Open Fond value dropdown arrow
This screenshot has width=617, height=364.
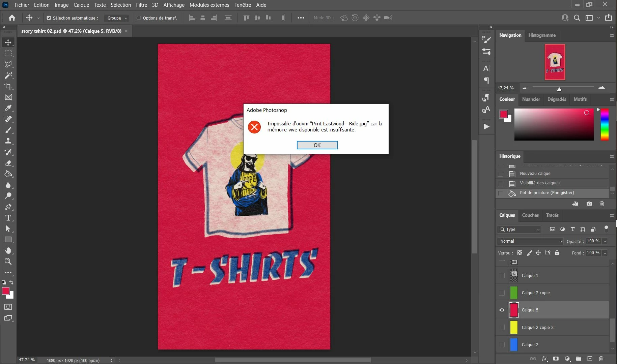tap(605, 253)
